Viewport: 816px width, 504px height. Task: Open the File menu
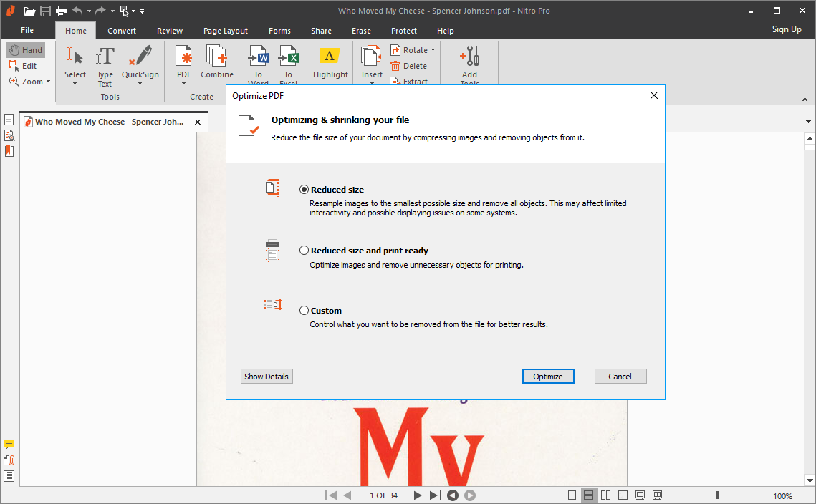(x=27, y=30)
